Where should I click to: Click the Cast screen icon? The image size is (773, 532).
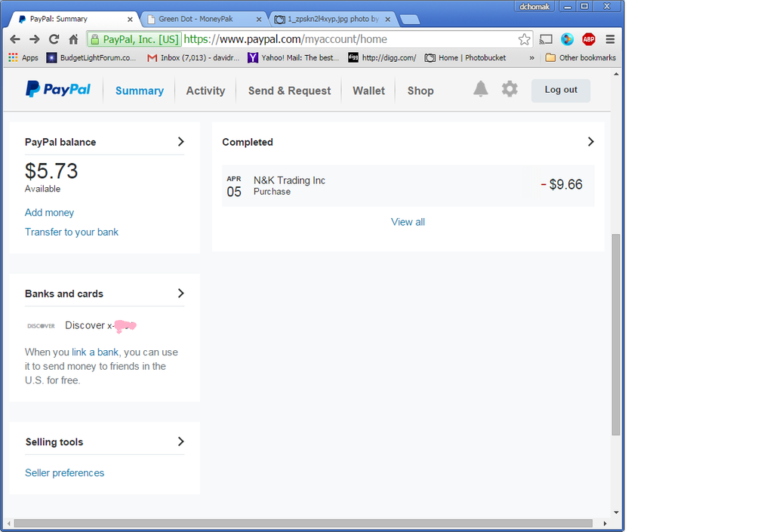546,39
